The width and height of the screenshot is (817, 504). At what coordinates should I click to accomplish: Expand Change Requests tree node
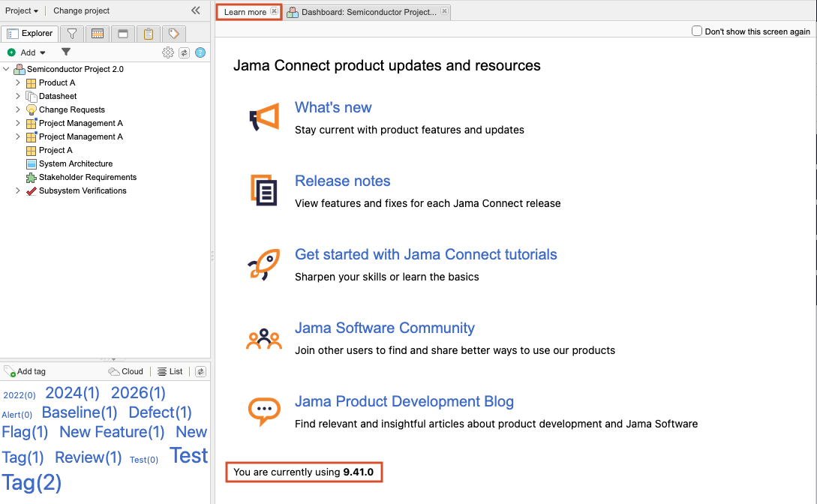18,109
